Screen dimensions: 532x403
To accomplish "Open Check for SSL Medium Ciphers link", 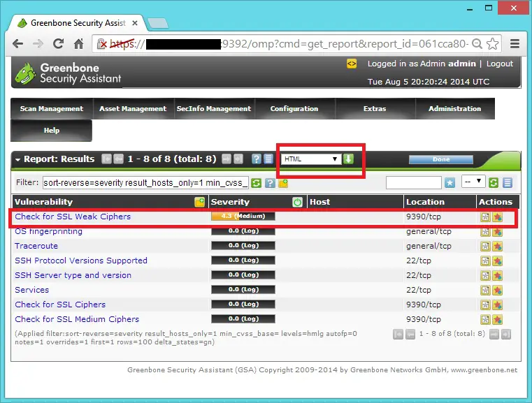I will click(x=77, y=319).
